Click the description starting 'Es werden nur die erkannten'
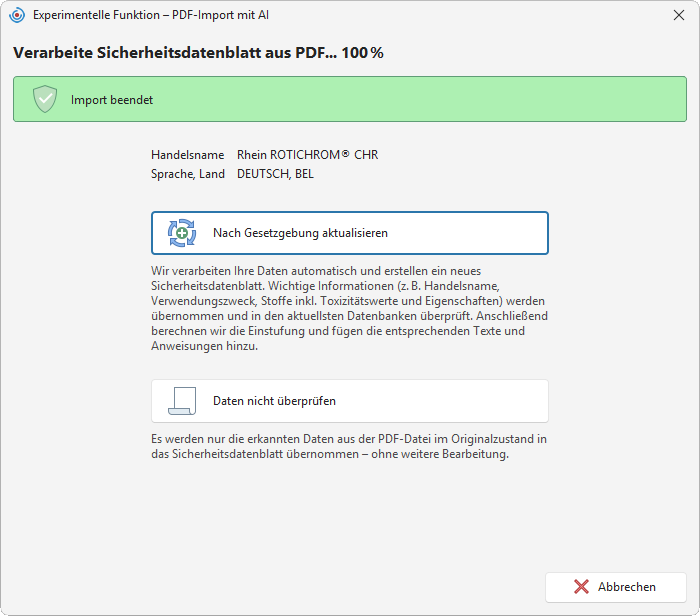Viewport: 700px width, 616px height. (349, 446)
